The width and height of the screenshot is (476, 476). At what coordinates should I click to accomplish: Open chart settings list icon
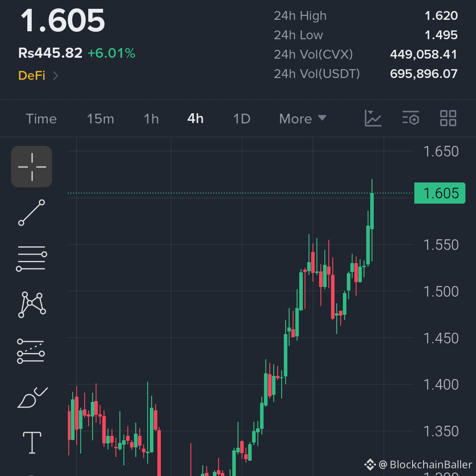[411, 118]
